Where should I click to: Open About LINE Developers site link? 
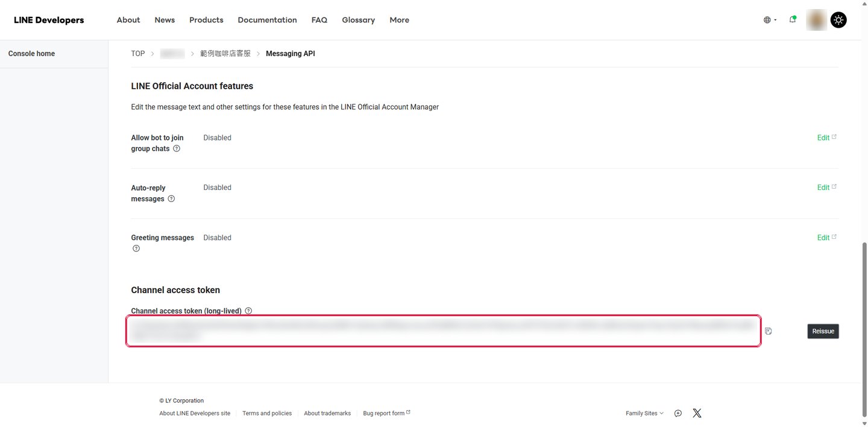[x=195, y=413]
